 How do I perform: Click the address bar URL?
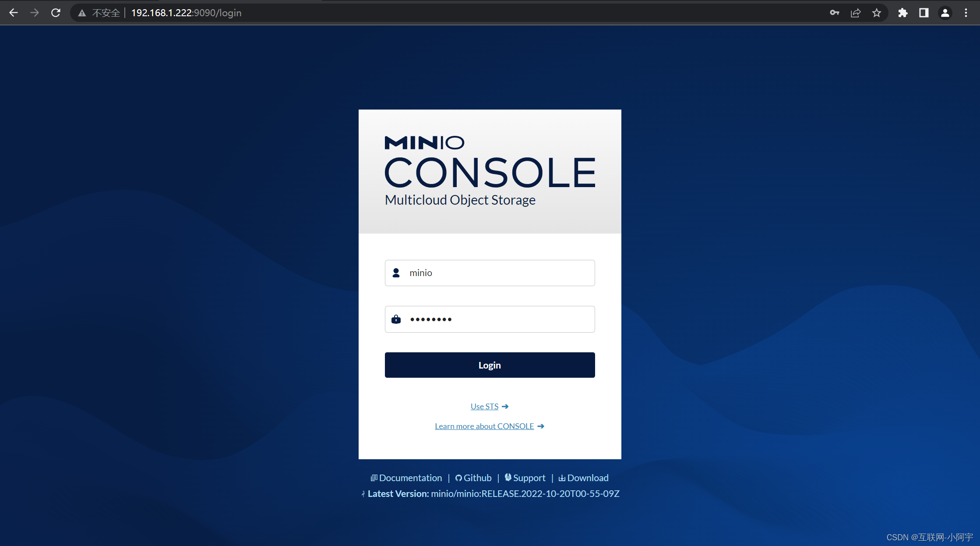coord(186,13)
